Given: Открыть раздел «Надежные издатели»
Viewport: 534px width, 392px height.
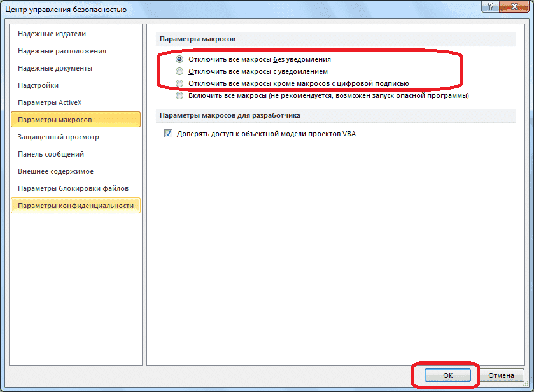Looking at the screenshot, I should [51, 34].
